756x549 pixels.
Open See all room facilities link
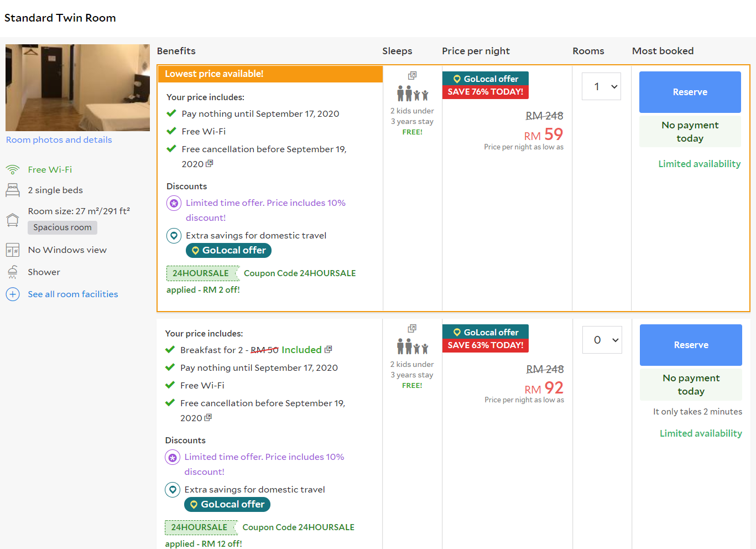point(73,294)
